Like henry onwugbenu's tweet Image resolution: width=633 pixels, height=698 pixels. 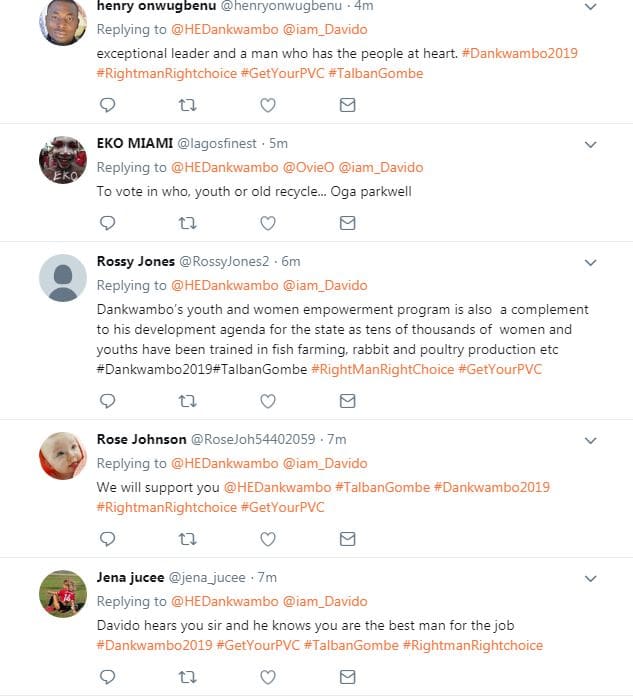(268, 104)
